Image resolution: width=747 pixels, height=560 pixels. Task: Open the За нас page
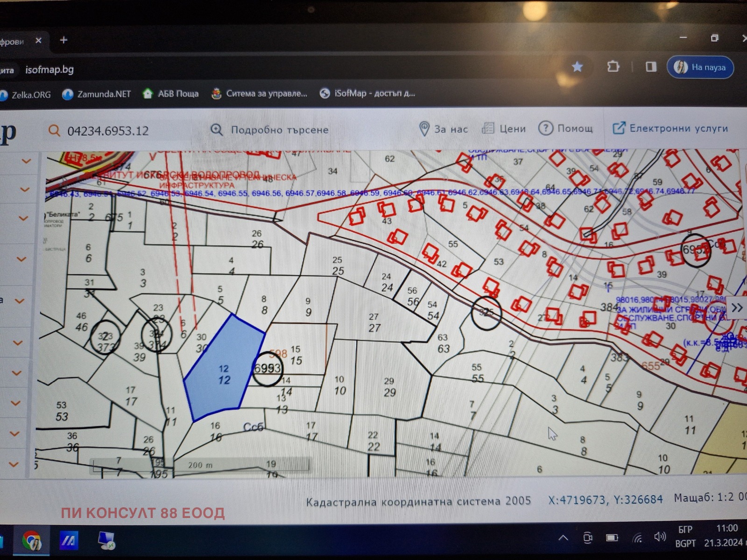coord(443,129)
